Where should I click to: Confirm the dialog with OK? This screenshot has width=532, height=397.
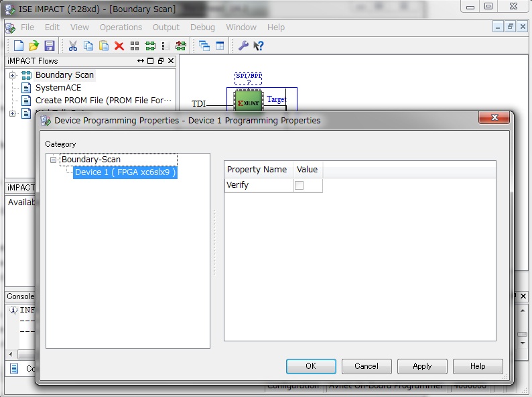(311, 366)
